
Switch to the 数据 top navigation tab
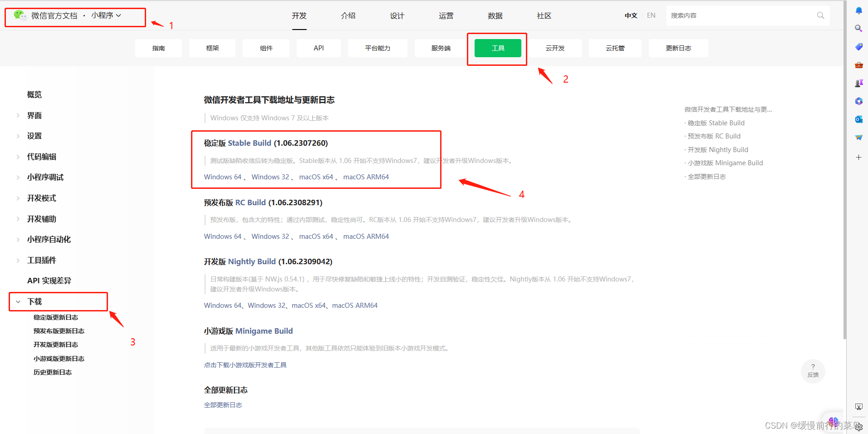(x=495, y=15)
